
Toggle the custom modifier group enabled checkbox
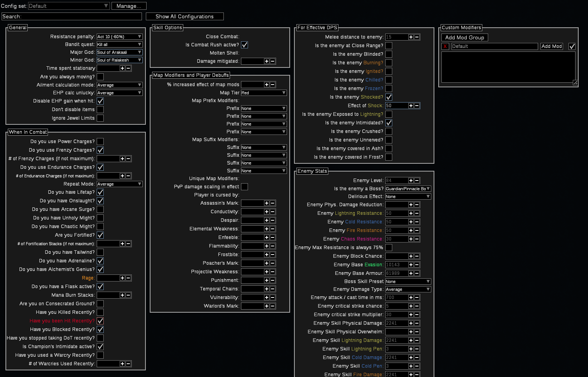click(572, 46)
